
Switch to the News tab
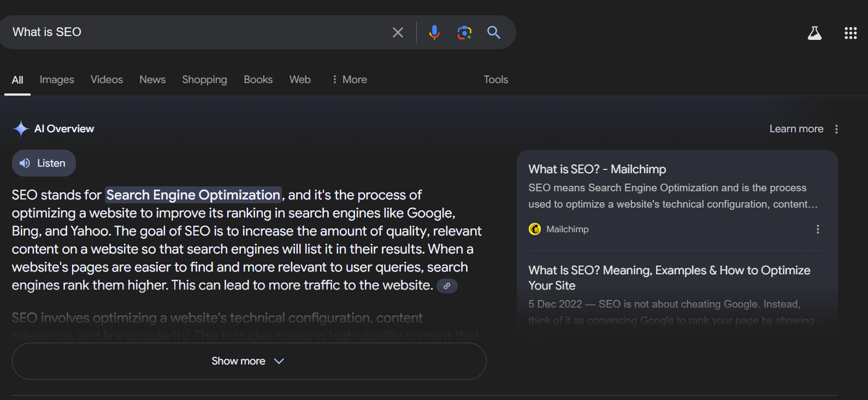[152, 80]
